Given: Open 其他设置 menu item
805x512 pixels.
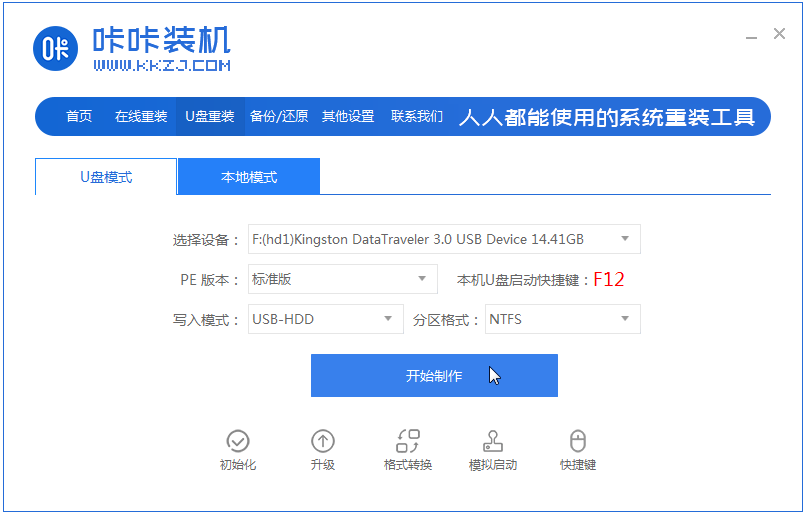Looking at the screenshot, I should coord(348,116).
